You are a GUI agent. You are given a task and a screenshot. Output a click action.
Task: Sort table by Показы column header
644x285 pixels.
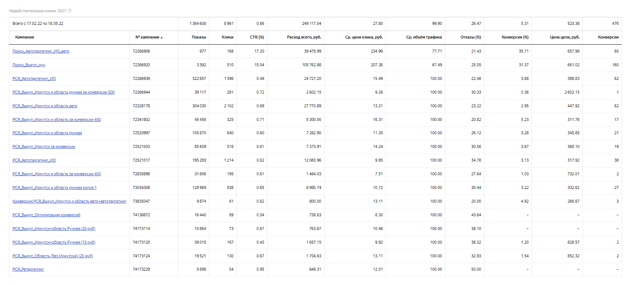(x=199, y=37)
